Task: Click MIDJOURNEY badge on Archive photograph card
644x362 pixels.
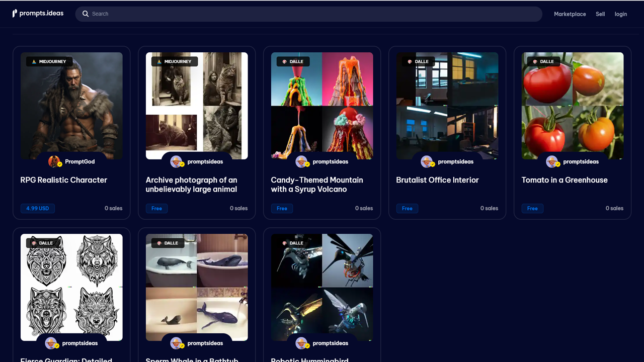Action: pos(175,61)
